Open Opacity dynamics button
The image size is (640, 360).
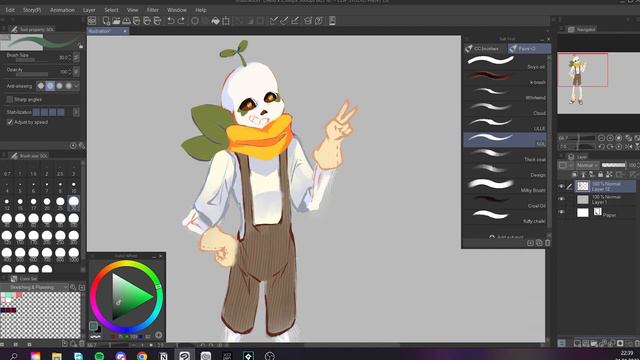76,71
